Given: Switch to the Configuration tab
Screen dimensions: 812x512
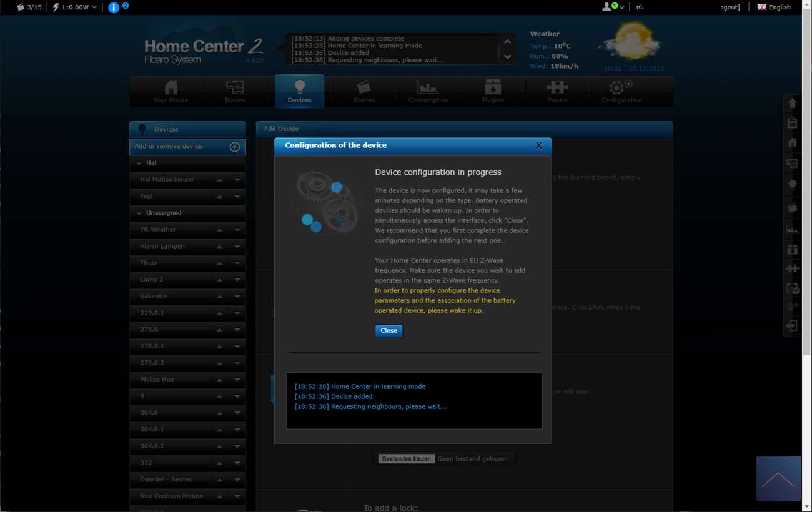Looking at the screenshot, I should (621, 91).
